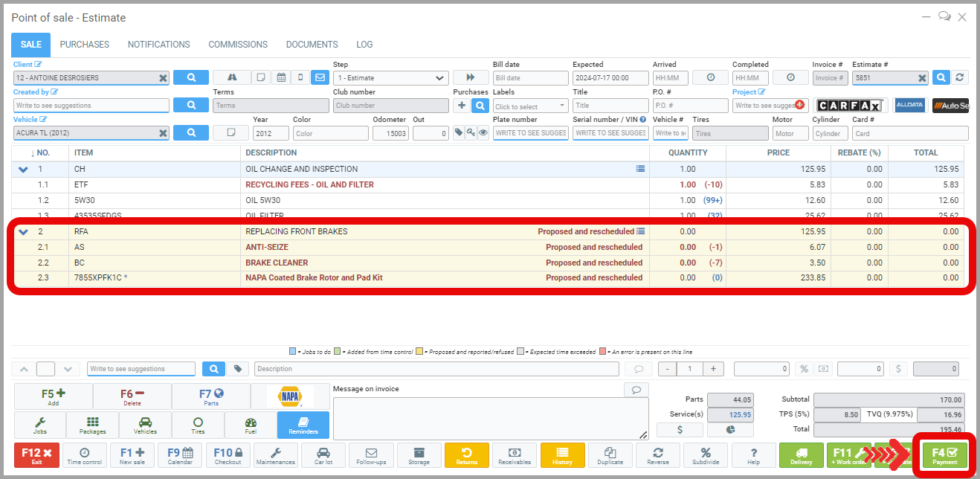This screenshot has height=479, width=980.
Task: Open the F9 Calendar
Action: coord(180,455)
